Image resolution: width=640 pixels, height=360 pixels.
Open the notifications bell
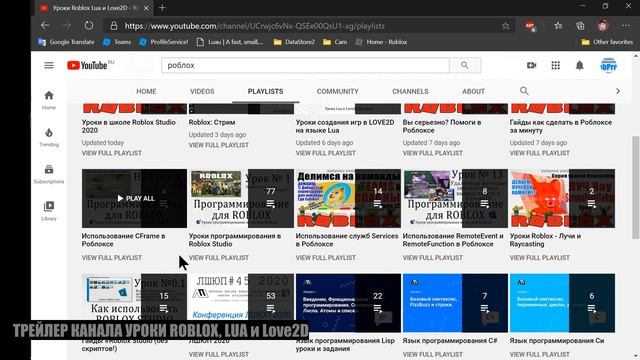click(580, 65)
